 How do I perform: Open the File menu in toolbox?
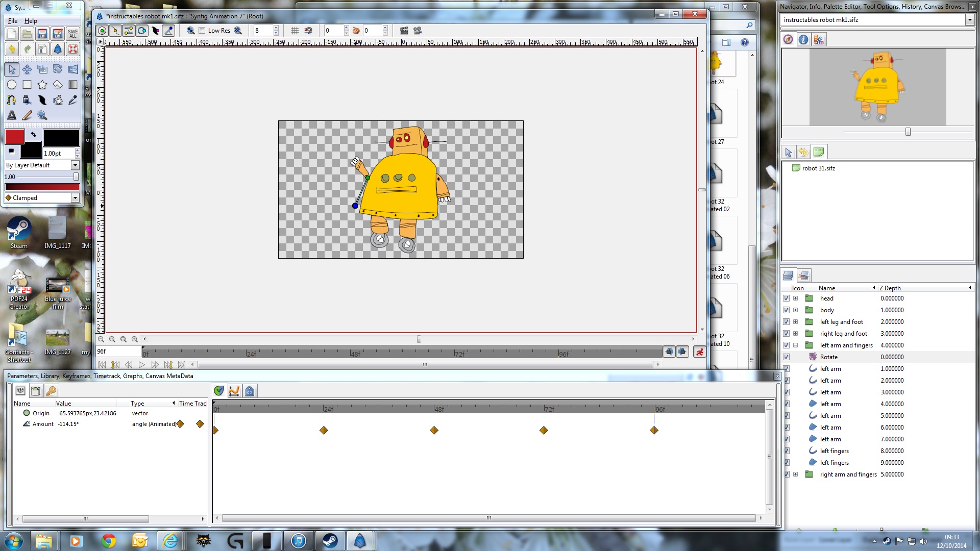13,21
